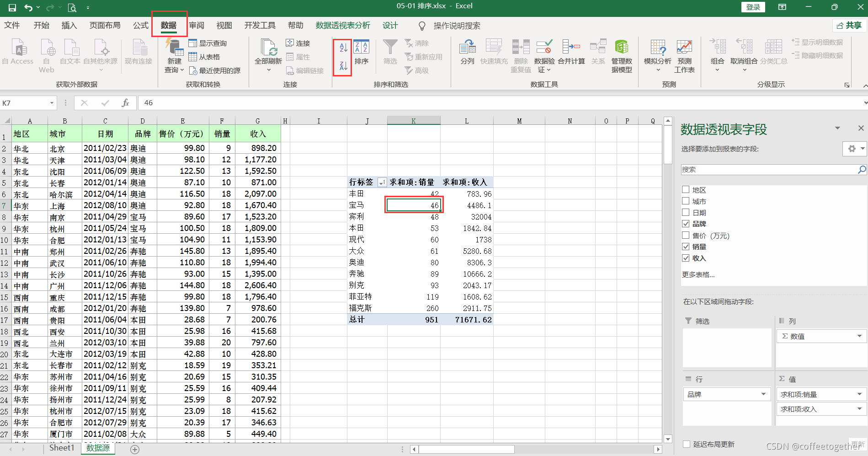
Task: Check the 城市 field checkbox
Action: click(x=686, y=201)
